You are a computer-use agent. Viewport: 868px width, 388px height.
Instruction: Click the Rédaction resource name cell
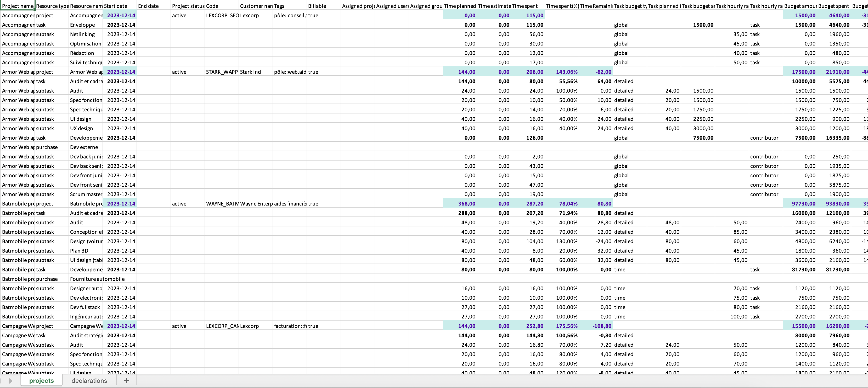click(86, 53)
